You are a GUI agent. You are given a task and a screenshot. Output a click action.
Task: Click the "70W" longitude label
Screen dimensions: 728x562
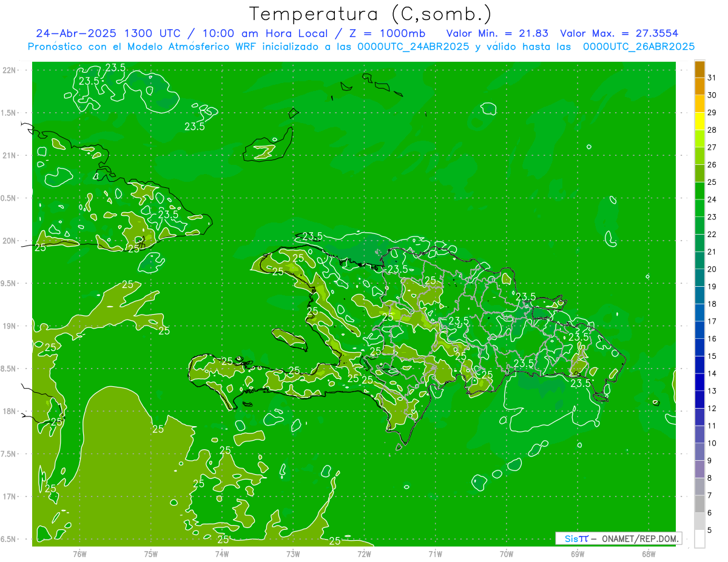(x=506, y=554)
